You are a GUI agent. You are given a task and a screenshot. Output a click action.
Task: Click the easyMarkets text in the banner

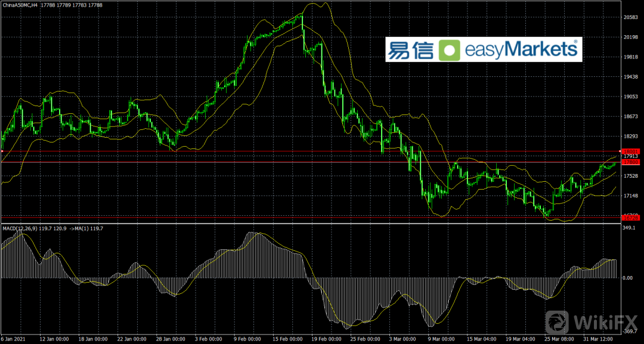[521, 50]
